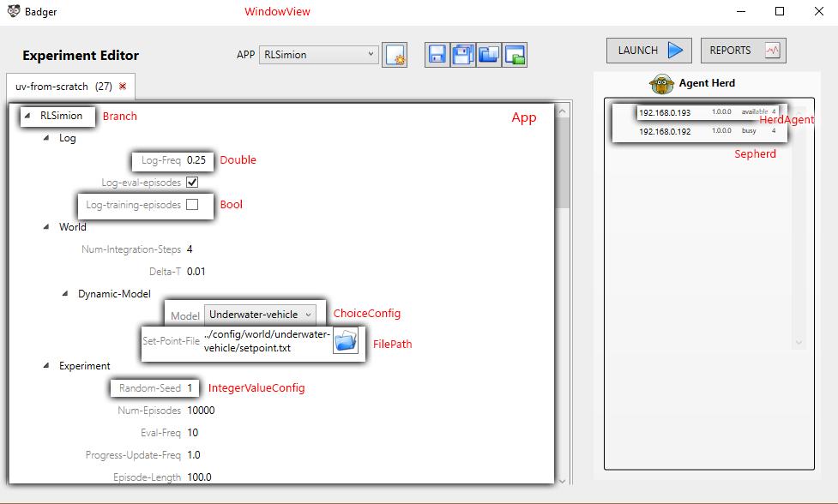The height and width of the screenshot is (504, 838).
Task: Enable the Log-training-episodes checkbox
Action: (x=192, y=205)
